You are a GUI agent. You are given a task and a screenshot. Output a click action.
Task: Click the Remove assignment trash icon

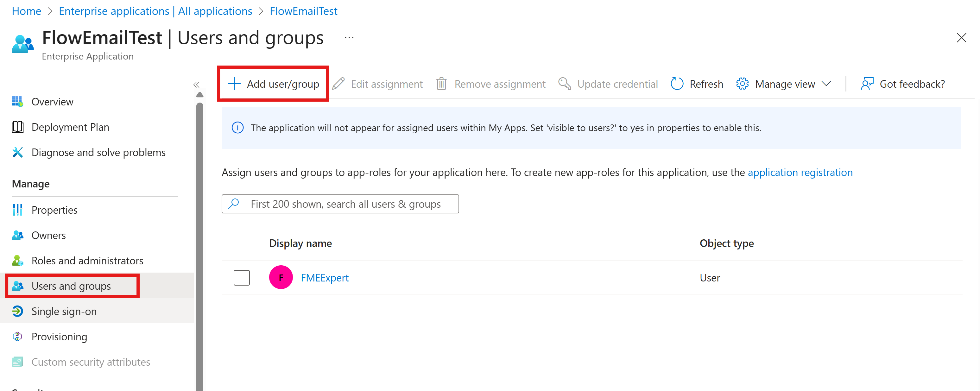441,84
